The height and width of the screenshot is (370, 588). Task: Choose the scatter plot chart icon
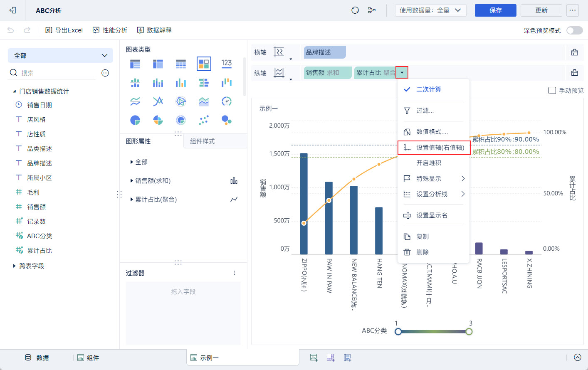pyautogui.click(x=204, y=120)
